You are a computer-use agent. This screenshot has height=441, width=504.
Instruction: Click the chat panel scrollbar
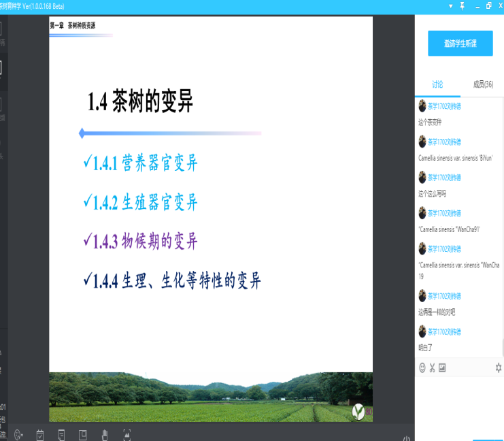point(502,225)
